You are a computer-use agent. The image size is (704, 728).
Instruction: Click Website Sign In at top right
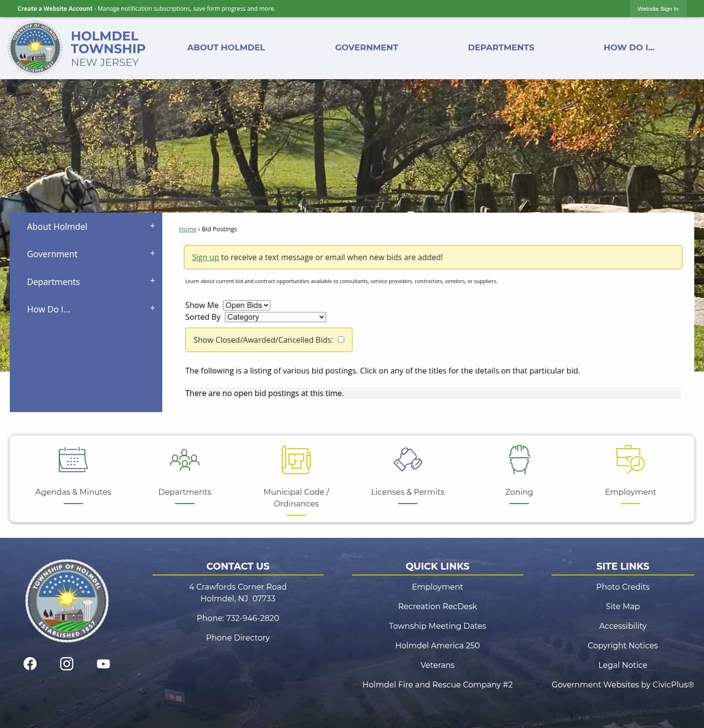click(x=658, y=8)
